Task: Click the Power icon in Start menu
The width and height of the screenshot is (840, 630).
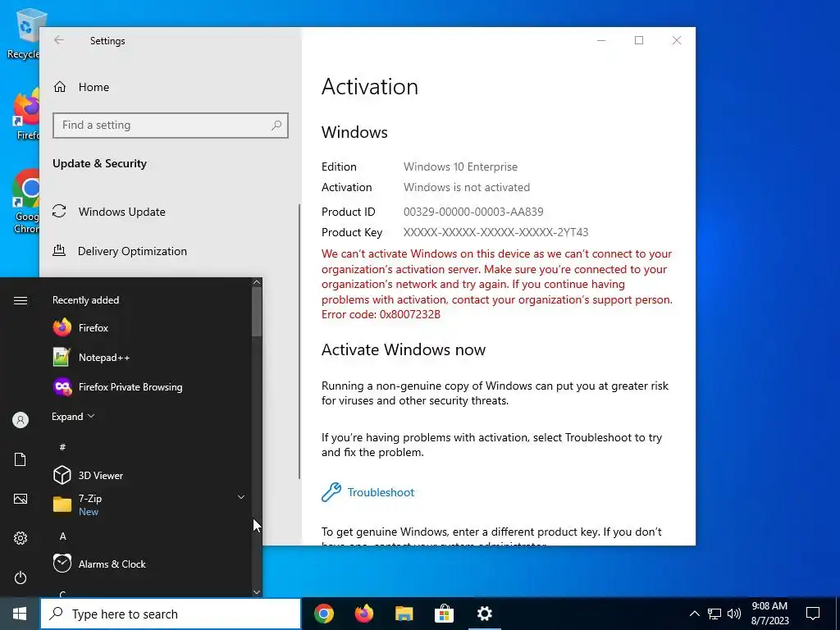Action: coord(21,577)
